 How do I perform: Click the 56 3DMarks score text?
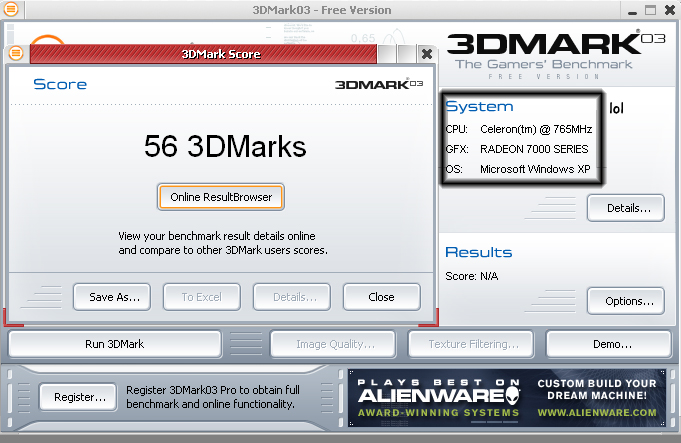225,146
